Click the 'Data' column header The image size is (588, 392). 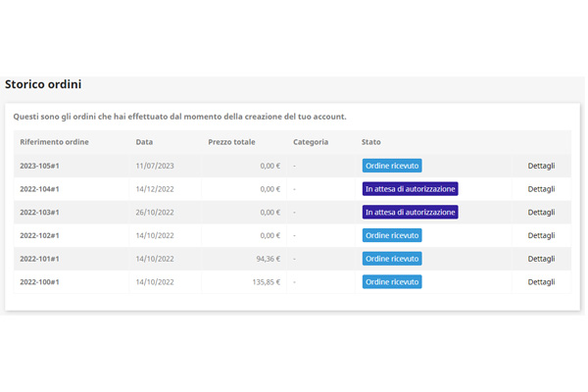pyautogui.click(x=144, y=142)
